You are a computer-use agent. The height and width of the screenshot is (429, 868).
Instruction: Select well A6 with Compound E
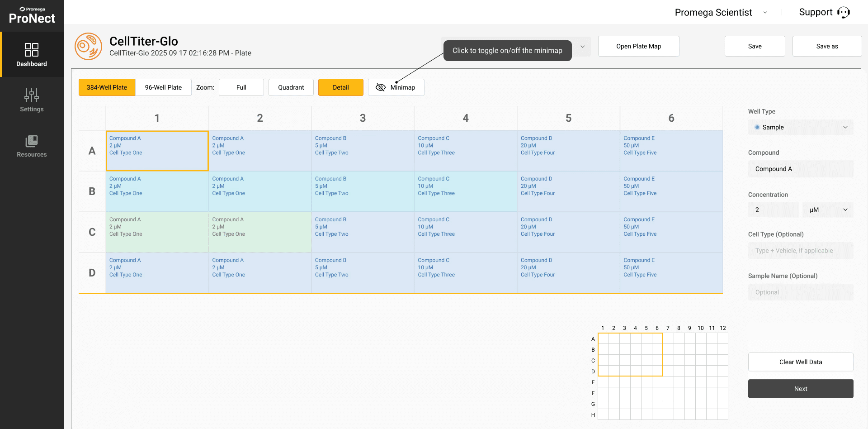point(671,151)
